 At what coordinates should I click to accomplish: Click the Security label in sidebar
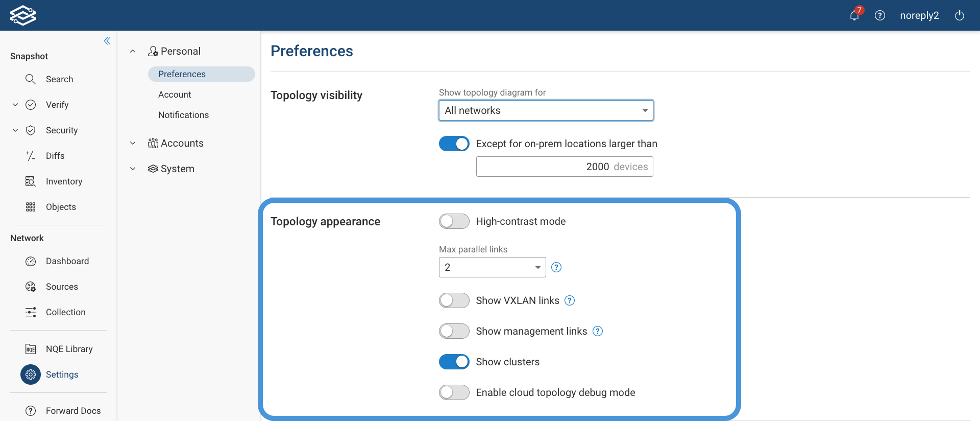(x=62, y=130)
